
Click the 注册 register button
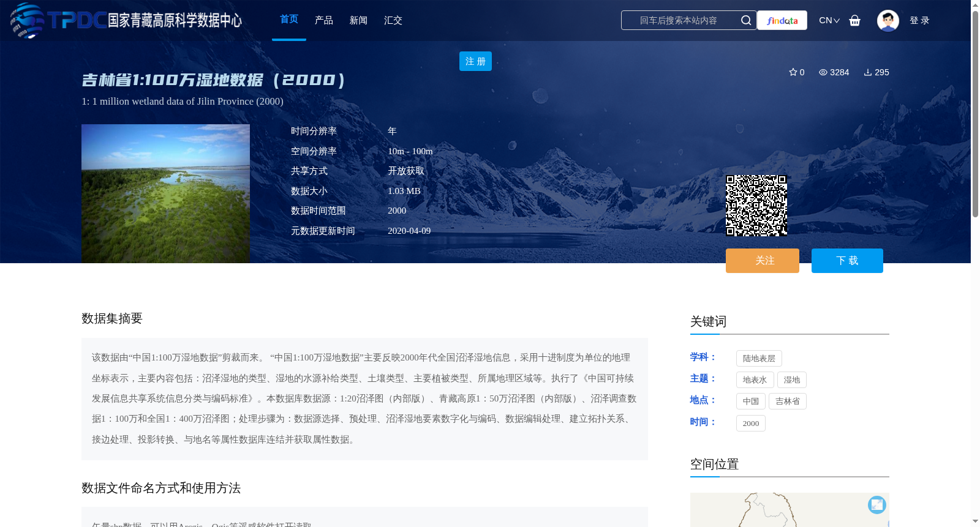click(x=475, y=61)
